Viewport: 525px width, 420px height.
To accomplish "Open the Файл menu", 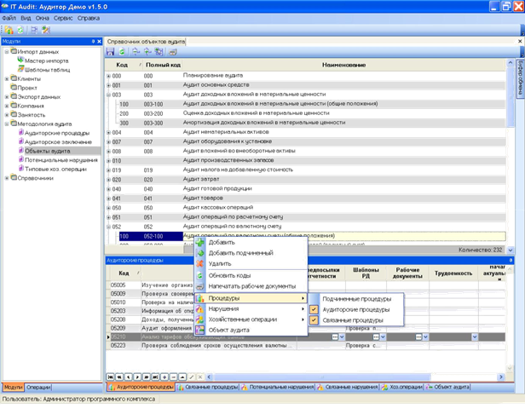I will (9, 18).
